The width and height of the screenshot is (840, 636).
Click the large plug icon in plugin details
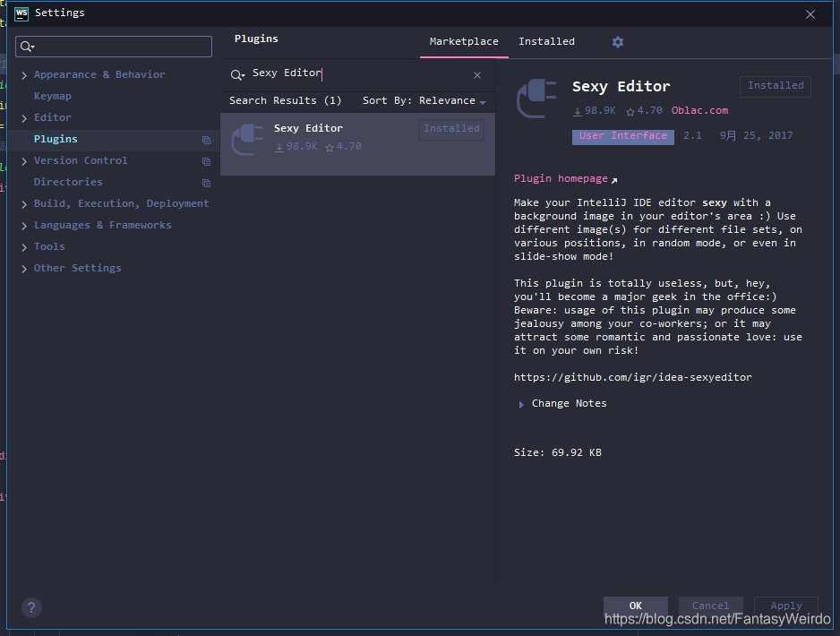click(536, 99)
